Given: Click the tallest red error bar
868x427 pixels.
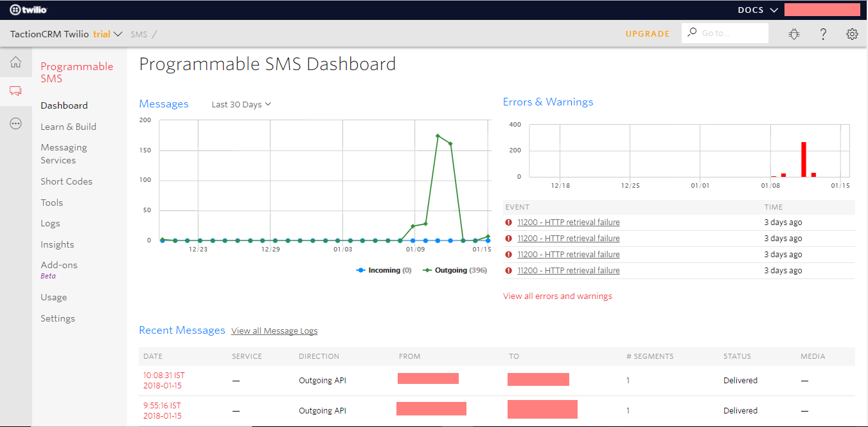Looking at the screenshot, I should click(x=803, y=159).
